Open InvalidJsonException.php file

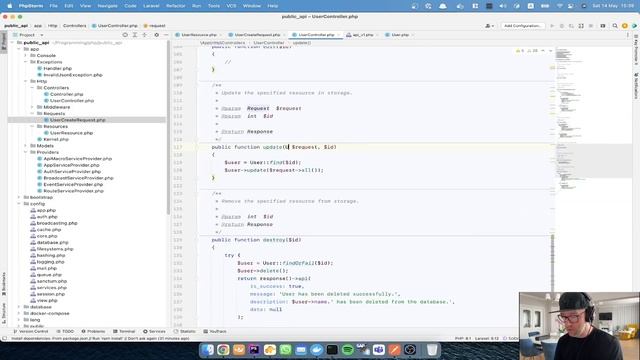coord(70,75)
